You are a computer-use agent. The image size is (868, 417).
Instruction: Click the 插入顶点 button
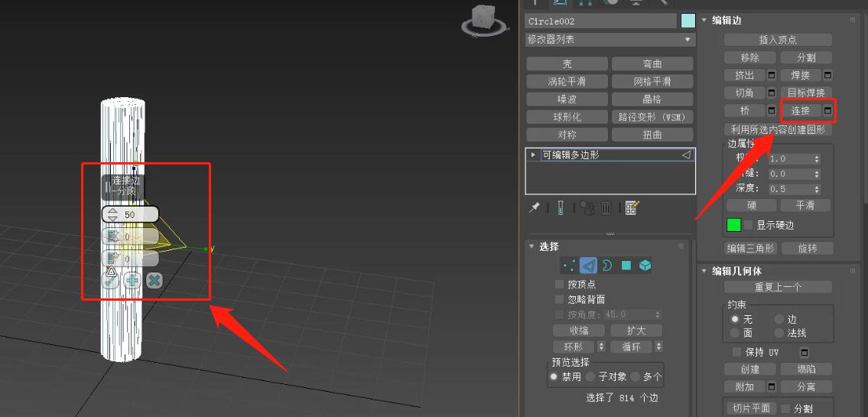tap(777, 40)
